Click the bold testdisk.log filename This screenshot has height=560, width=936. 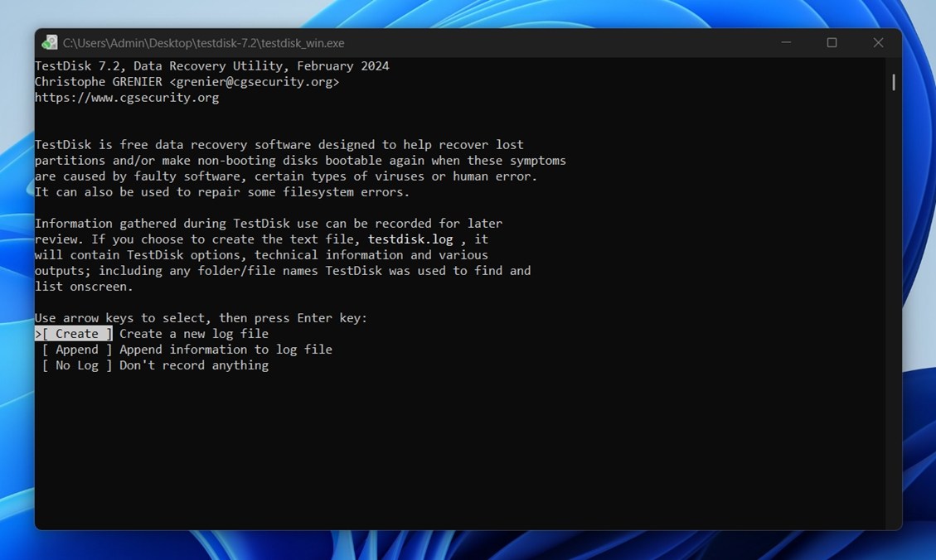pyautogui.click(x=410, y=239)
